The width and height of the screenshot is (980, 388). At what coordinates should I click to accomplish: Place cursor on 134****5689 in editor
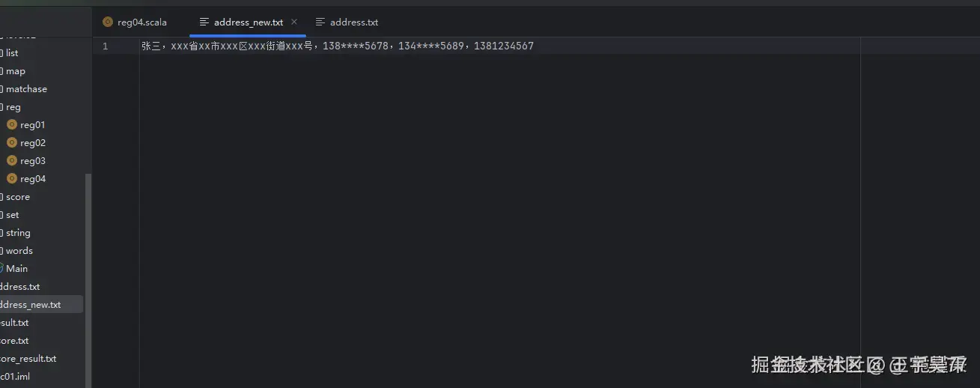431,46
